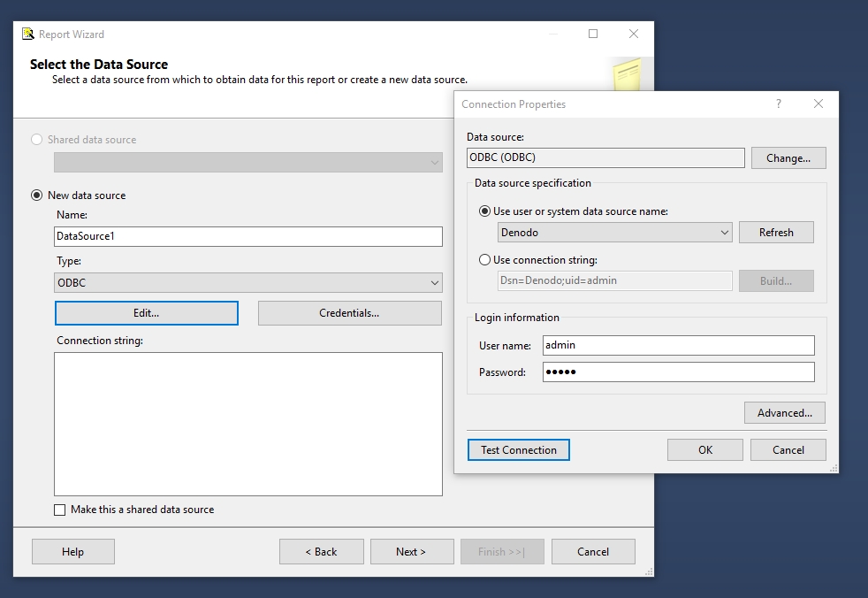Click the 'Select the Data Source' heading
The image size is (868, 598).
click(x=98, y=65)
